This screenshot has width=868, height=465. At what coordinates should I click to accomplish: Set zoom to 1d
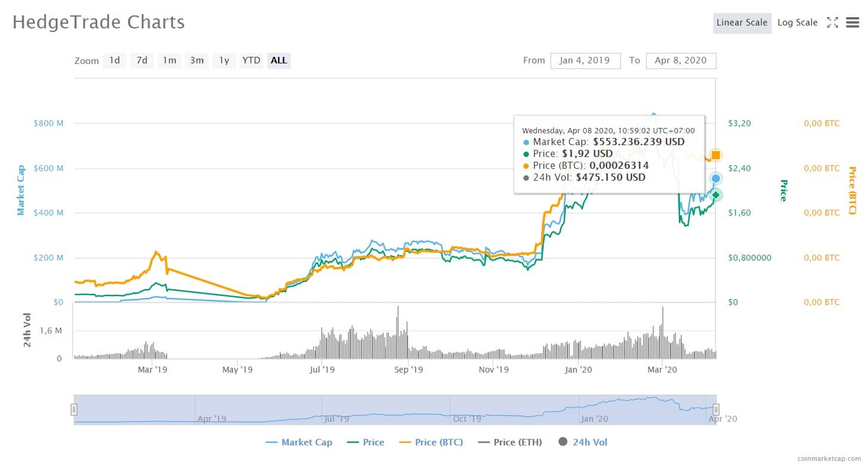tap(114, 60)
